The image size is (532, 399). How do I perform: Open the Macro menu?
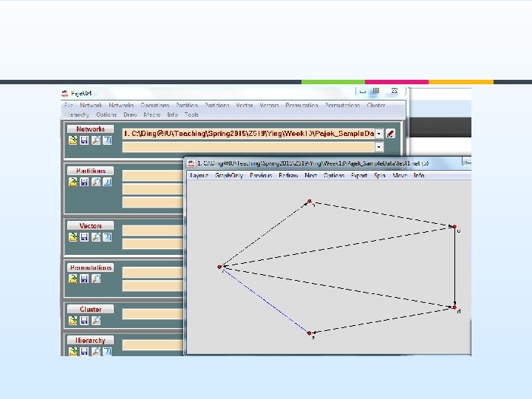point(151,115)
